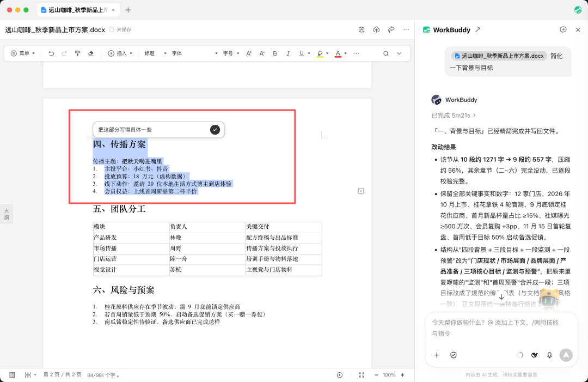Click the attached docx file chip in chat

point(499,56)
